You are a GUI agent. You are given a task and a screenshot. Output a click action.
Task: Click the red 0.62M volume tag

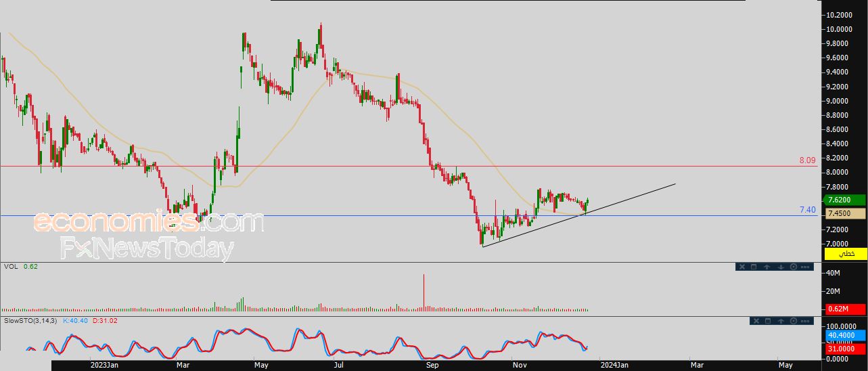click(x=846, y=309)
